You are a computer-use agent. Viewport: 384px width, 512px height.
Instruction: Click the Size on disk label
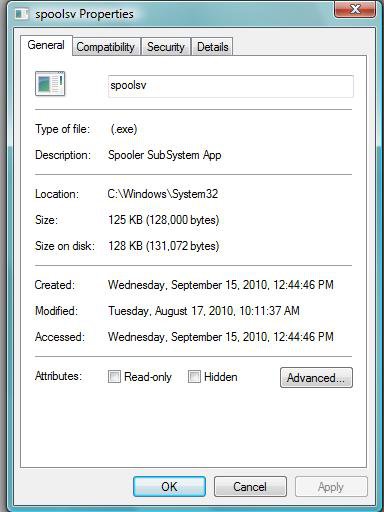pyautogui.click(x=65, y=246)
